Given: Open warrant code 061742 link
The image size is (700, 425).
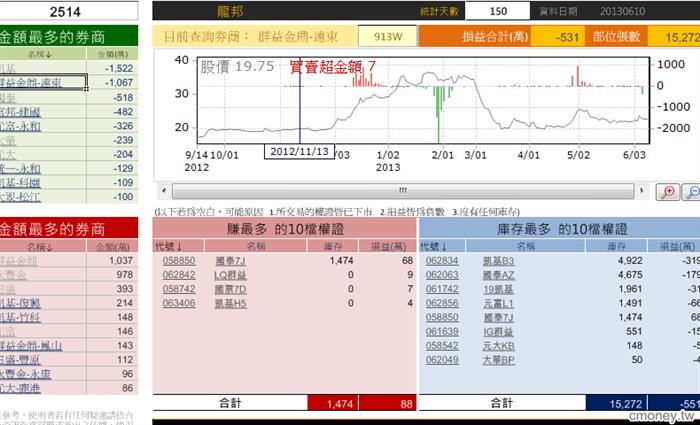Looking at the screenshot, I should [442, 289].
